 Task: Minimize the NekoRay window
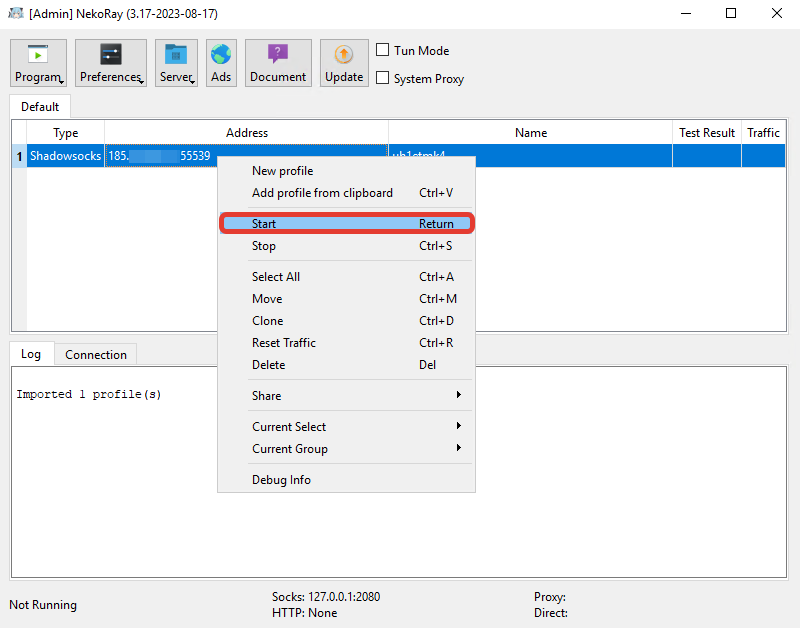(686, 13)
